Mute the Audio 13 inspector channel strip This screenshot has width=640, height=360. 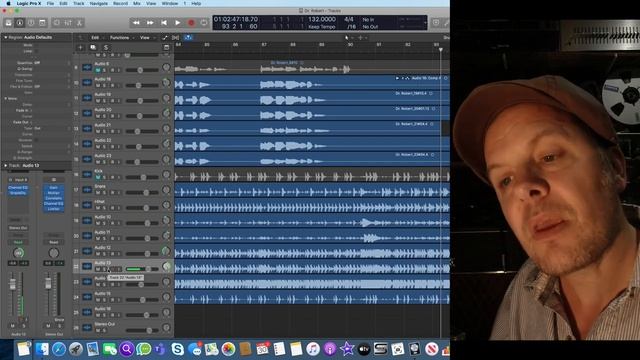tap(13, 326)
